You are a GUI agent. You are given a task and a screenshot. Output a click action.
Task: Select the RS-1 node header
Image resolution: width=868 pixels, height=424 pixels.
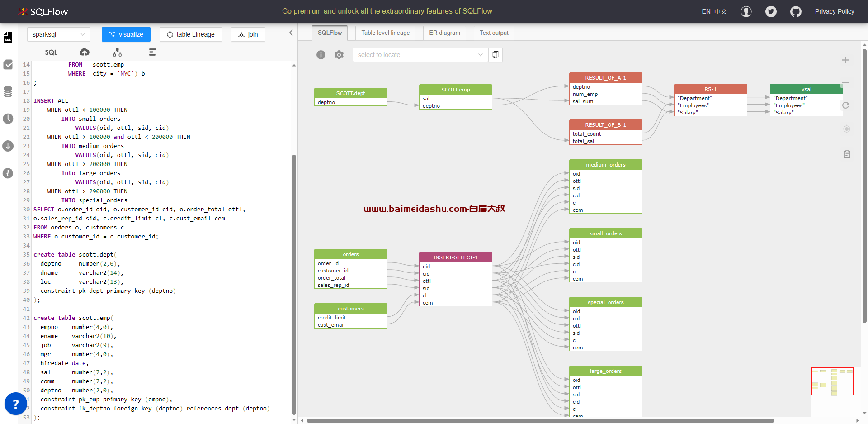[711, 89]
